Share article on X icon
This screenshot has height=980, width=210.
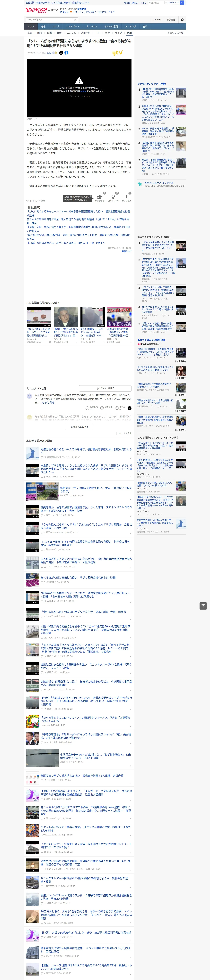pos(61,53)
